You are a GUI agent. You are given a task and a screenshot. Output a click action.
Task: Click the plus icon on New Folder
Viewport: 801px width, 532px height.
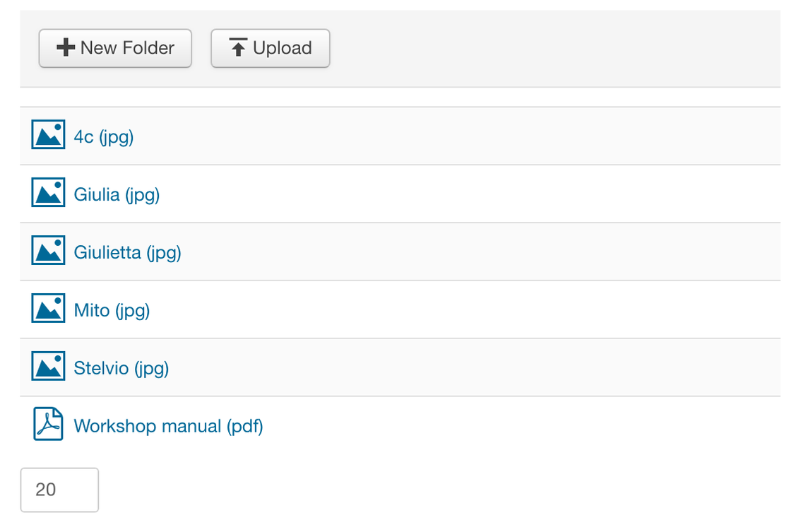[66, 47]
